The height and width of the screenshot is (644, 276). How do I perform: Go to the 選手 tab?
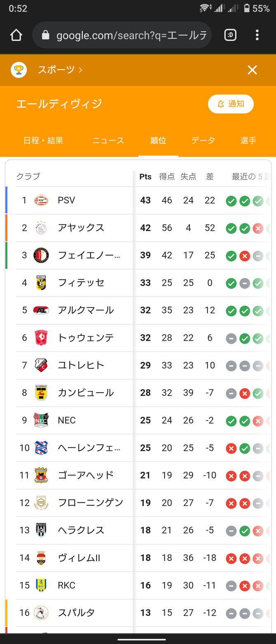coord(248,141)
